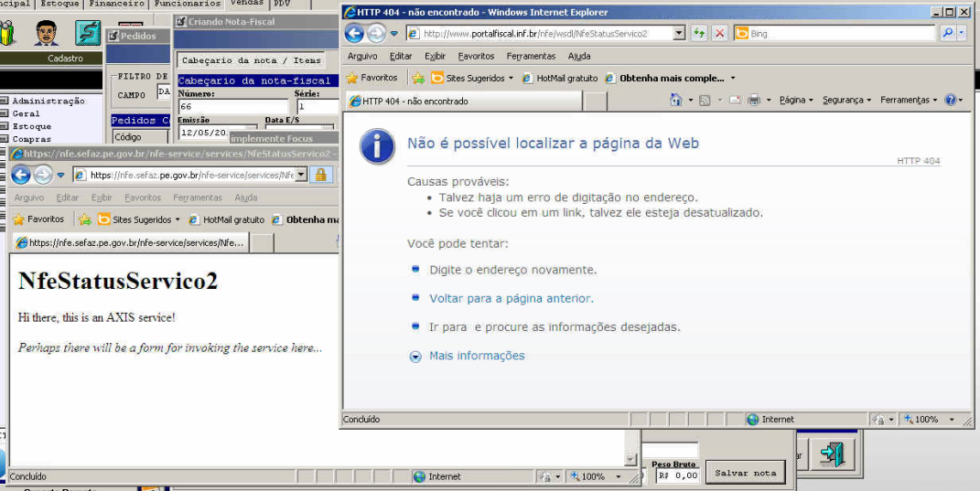The height and width of the screenshot is (491, 980).
Task: Open address bar dropdown in HTTP 404 window
Action: coord(679,33)
